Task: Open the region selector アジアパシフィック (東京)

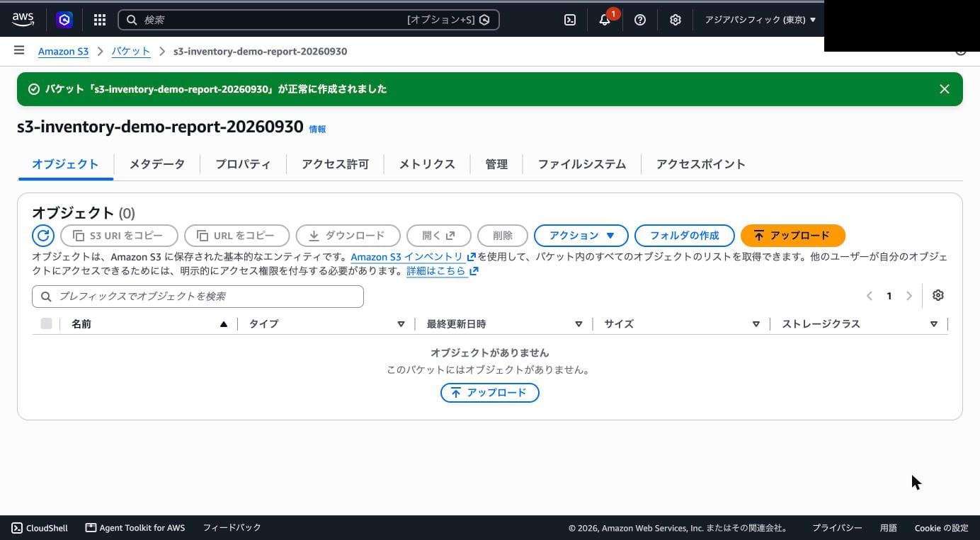Action: tap(760, 20)
